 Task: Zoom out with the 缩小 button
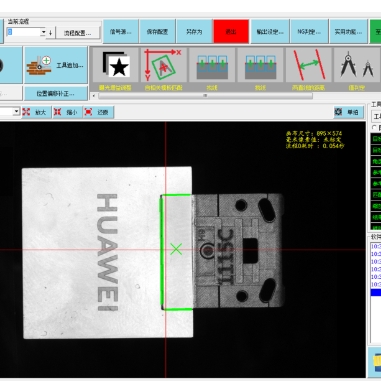pos(67,112)
